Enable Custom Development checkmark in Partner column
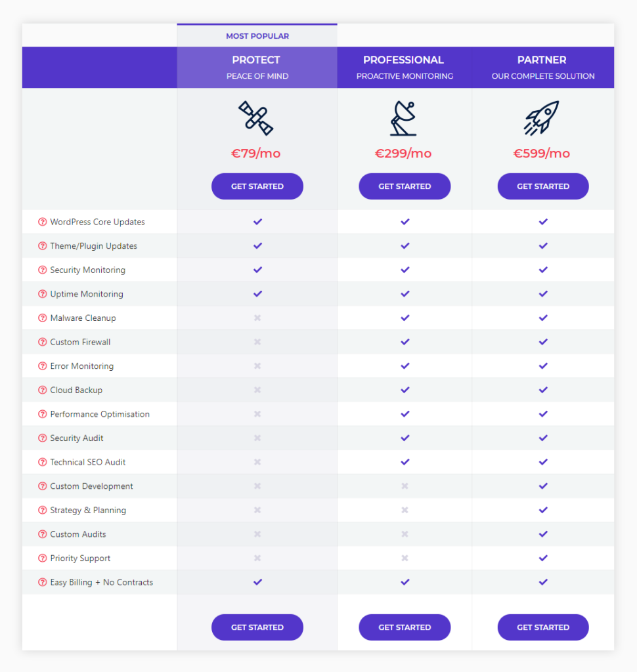The height and width of the screenshot is (672, 637). 543,486
